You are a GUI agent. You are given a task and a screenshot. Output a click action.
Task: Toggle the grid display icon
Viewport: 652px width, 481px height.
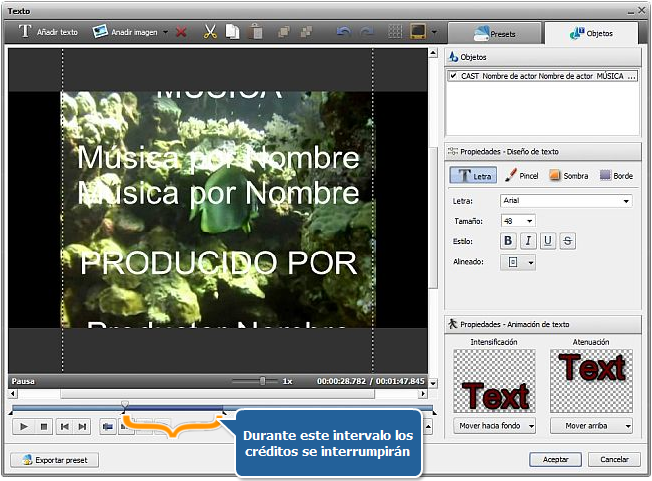pyautogui.click(x=396, y=32)
